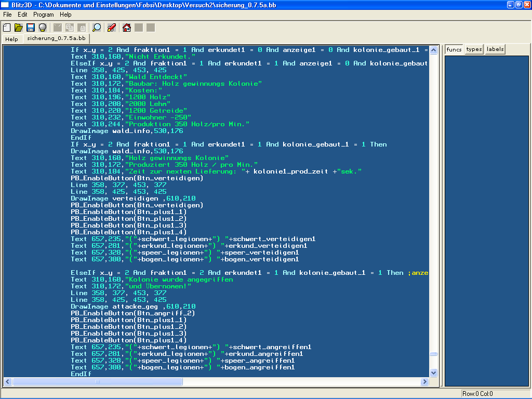The image size is (532, 399).
Task: Click the lightbulb icon in the toolbar
Action: (43, 28)
